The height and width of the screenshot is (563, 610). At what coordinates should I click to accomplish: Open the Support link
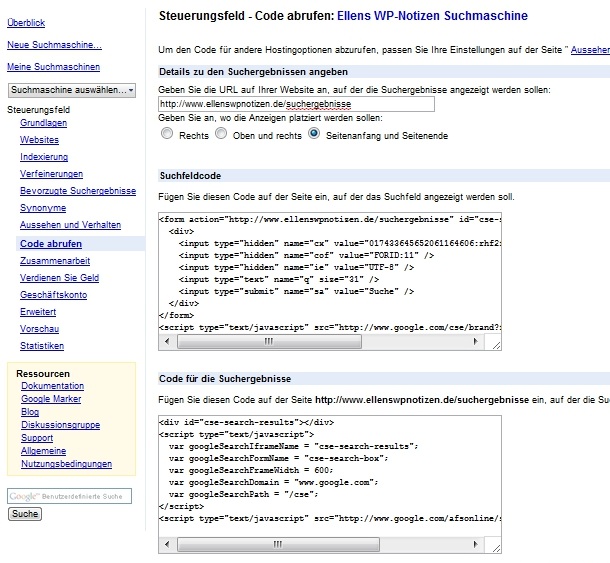pos(37,438)
